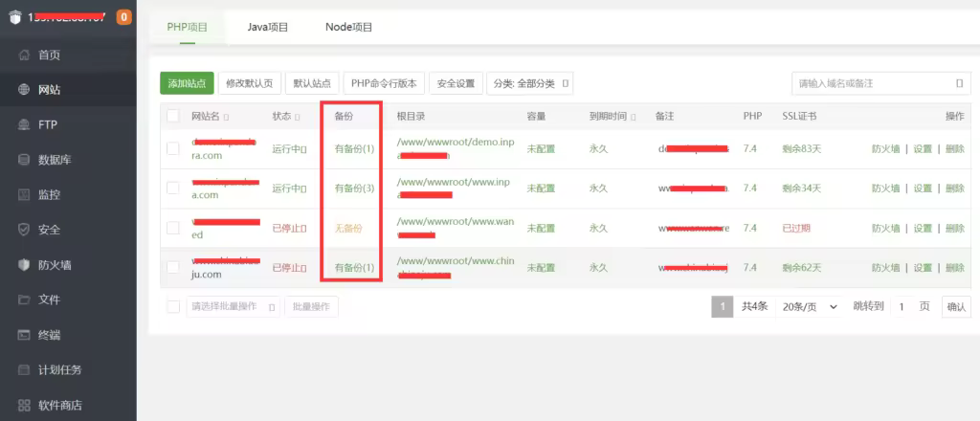The height and width of the screenshot is (421, 980).
Task: Check the row with root /www/wwwroot/www.inp
Action: tap(173, 188)
